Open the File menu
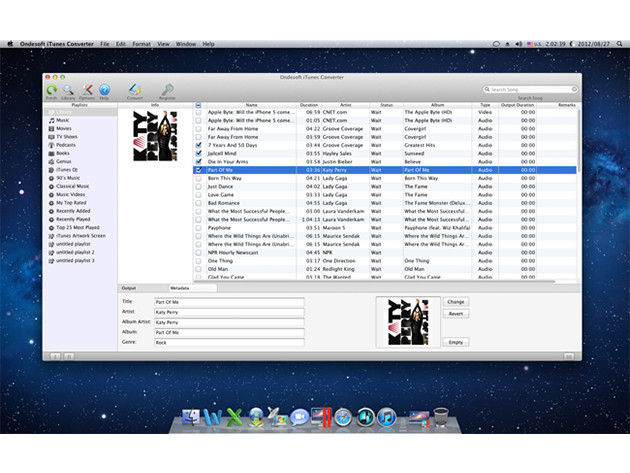Viewport: 630px width, 473px height. pos(104,44)
